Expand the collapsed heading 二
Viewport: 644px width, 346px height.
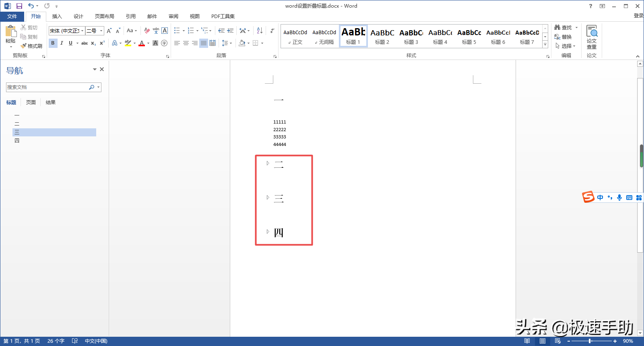(x=268, y=163)
